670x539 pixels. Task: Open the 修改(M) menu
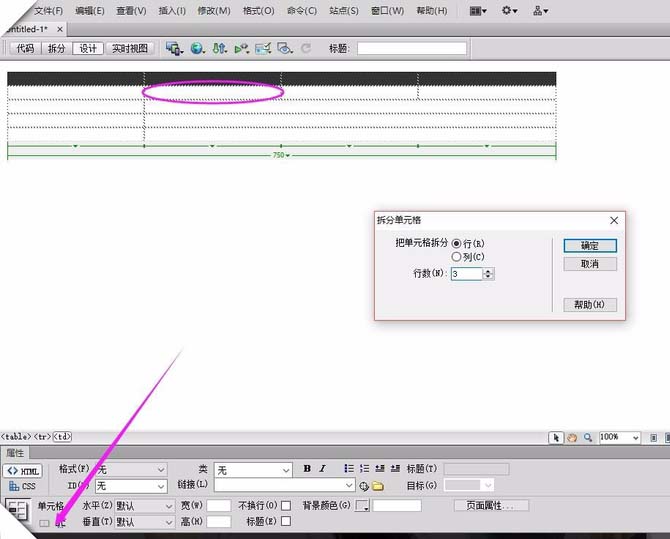(214, 11)
